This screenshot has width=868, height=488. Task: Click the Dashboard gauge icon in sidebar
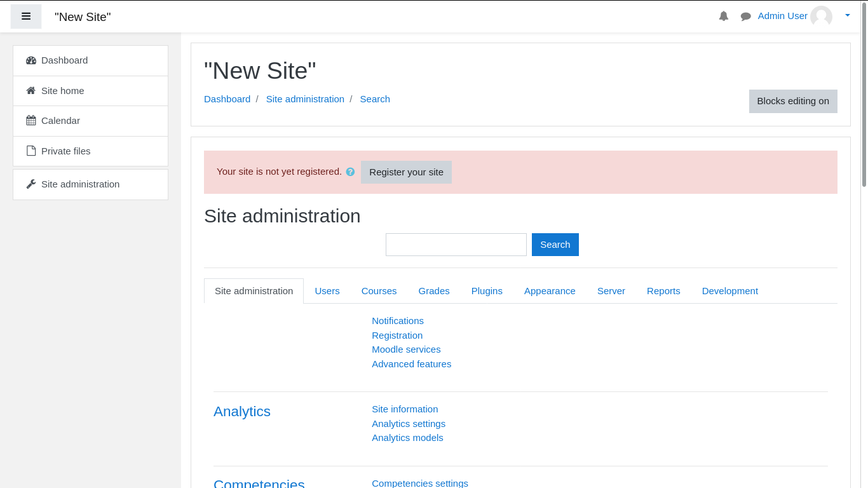tap(31, 60)
